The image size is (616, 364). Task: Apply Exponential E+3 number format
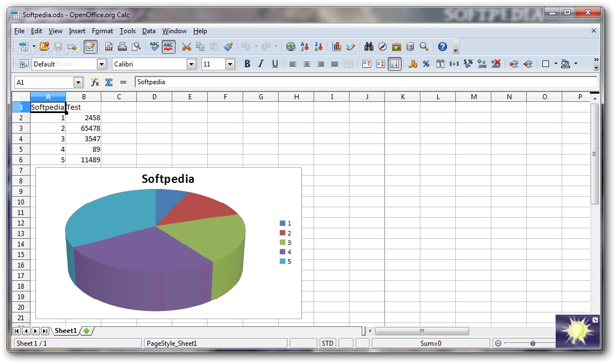click(x=454, y=64)
